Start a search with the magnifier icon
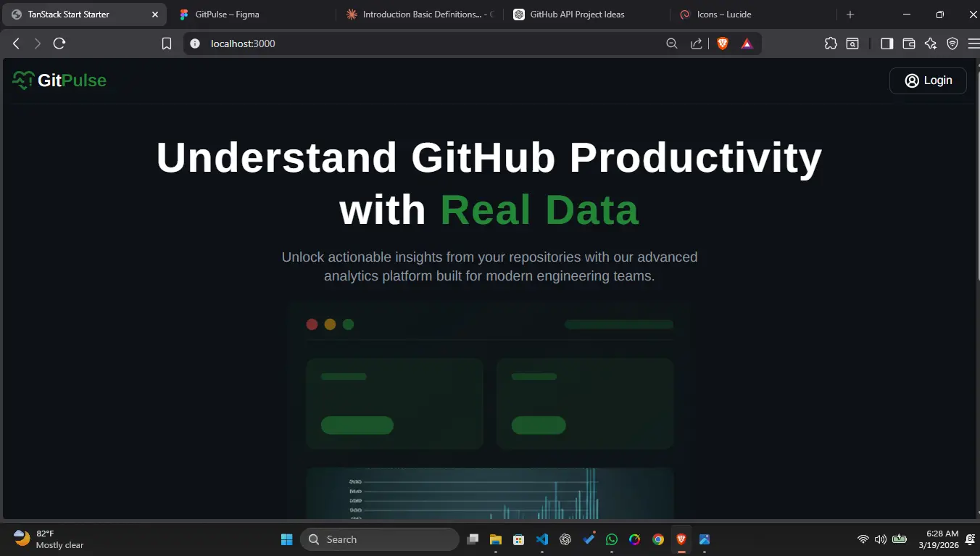The image size is (980, 556). tap(671, 43)
